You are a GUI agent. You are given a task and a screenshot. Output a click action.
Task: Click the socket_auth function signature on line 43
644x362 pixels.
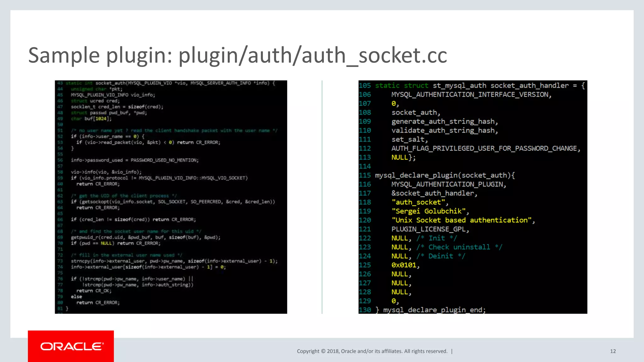[x=170, y=83]
